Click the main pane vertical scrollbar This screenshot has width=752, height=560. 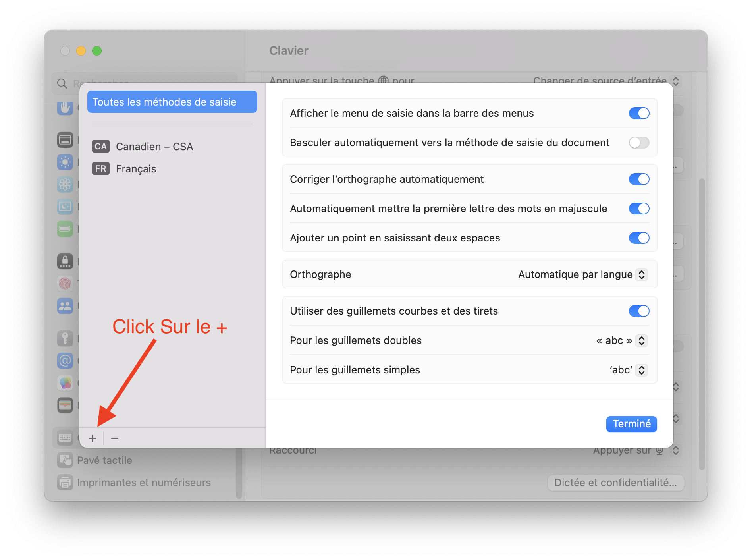click(x=702, y=324)
